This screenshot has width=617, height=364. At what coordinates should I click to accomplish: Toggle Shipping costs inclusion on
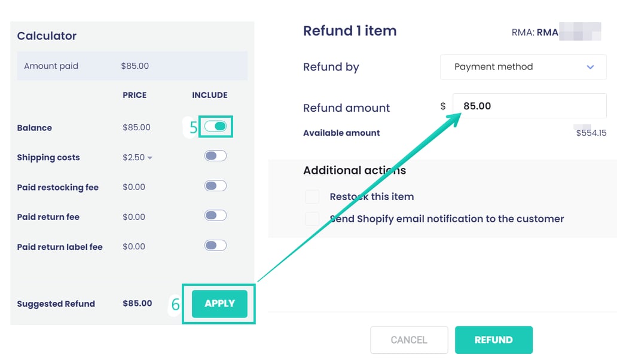tap(215, 156)
